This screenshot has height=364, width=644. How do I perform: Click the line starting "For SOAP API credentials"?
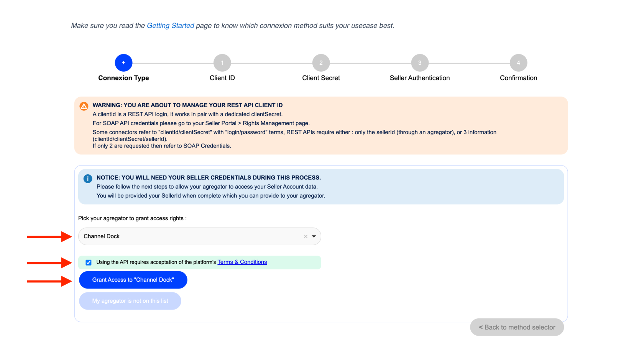(x=201, y=123)
